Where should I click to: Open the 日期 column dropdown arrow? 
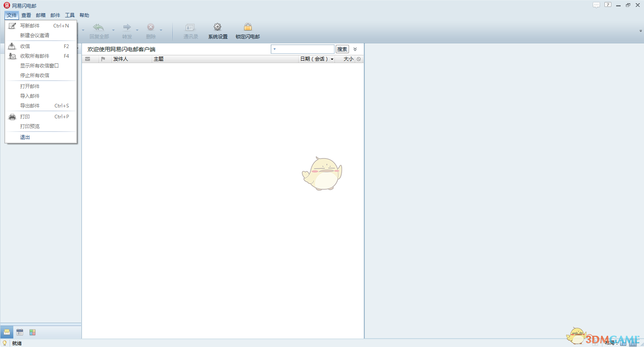(x=332, y=59)
